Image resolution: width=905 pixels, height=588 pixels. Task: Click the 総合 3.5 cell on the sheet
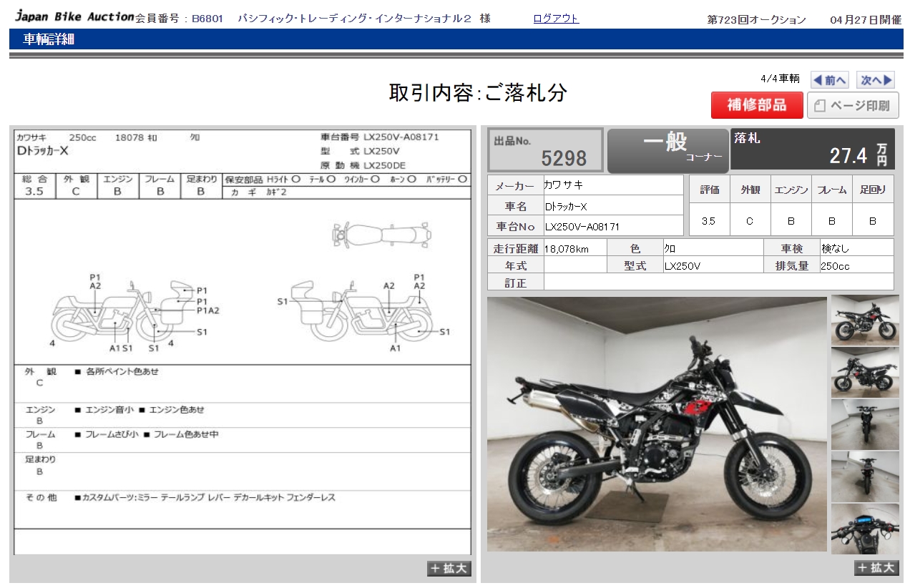[34, 185]
